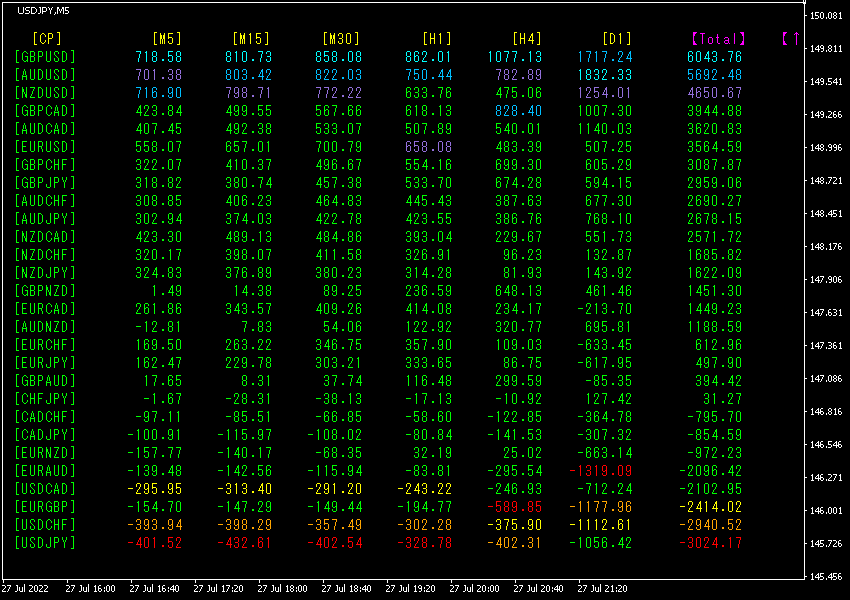850x600 pixels.
Task: Click the [CHFJPY] row label
Action: 46,399
